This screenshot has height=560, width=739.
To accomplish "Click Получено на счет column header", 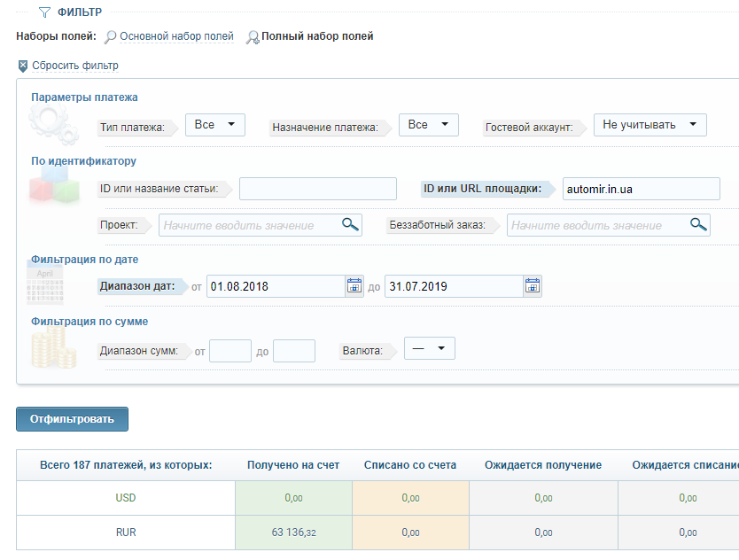I will click(293, 465).
